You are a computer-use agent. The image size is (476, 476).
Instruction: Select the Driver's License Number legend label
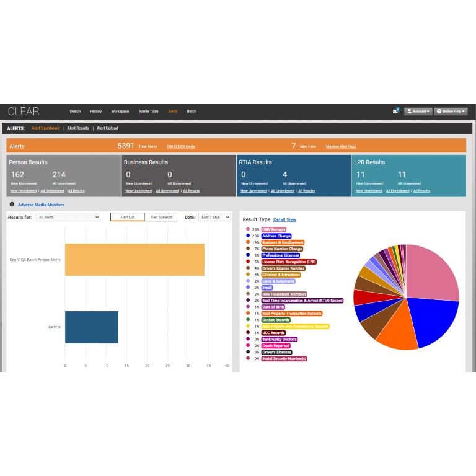point(283,268)
